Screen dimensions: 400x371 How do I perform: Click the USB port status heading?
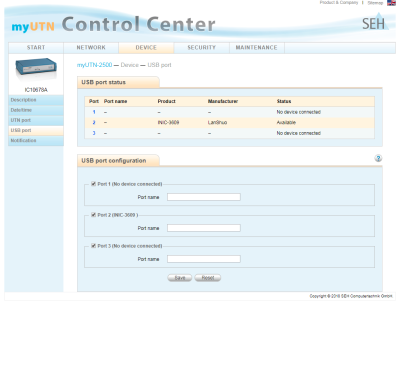104,82
